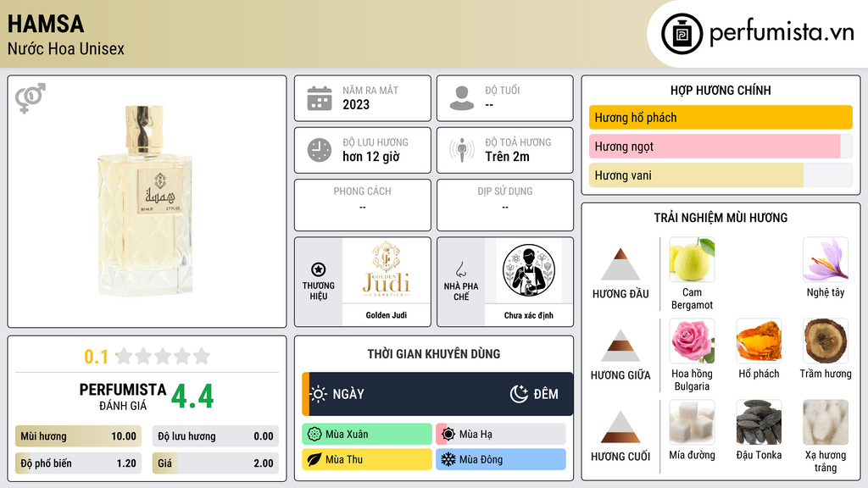
Task: Click the Hương hổ phách accord bar
Action: point(721,117)
